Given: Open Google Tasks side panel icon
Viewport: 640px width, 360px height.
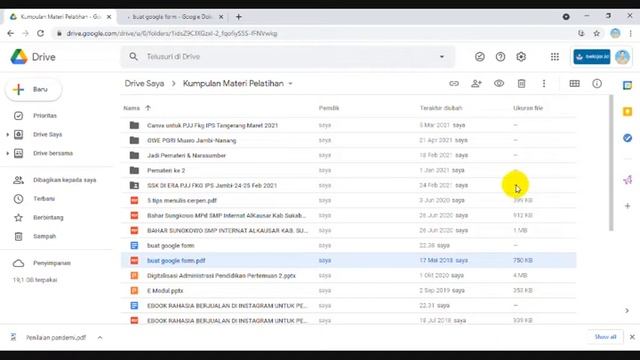Looking at the screenshot, I should (x=627, y=138).
